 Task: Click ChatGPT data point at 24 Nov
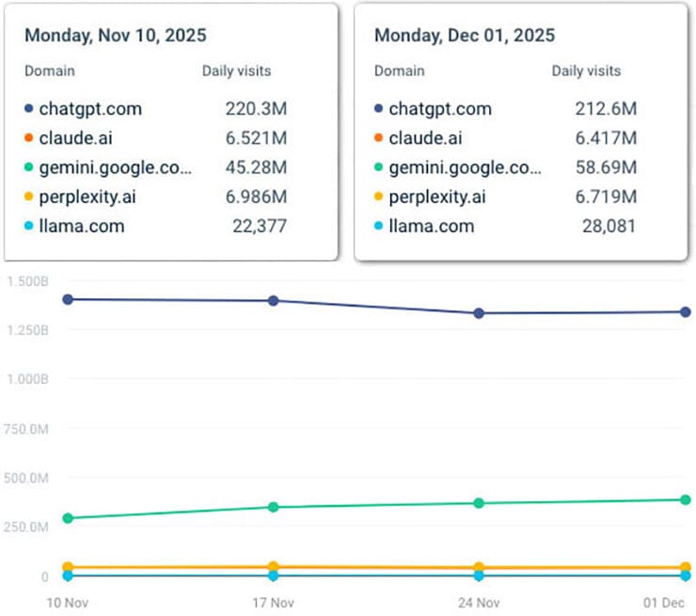[479, 313]
